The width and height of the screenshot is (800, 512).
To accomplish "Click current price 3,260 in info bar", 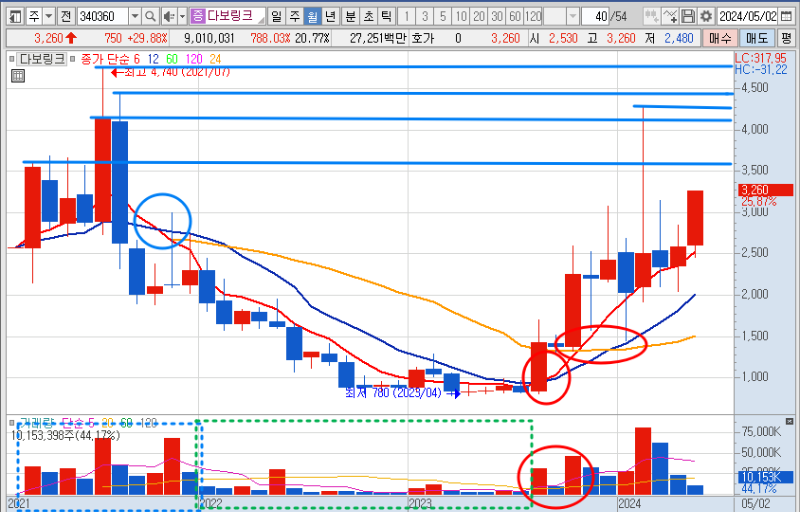I will coord(48,38).
